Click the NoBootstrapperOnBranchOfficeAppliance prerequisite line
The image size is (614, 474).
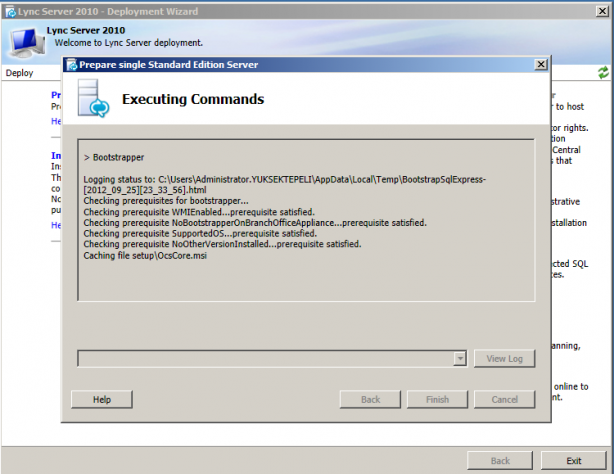click(x=255, y=223)
